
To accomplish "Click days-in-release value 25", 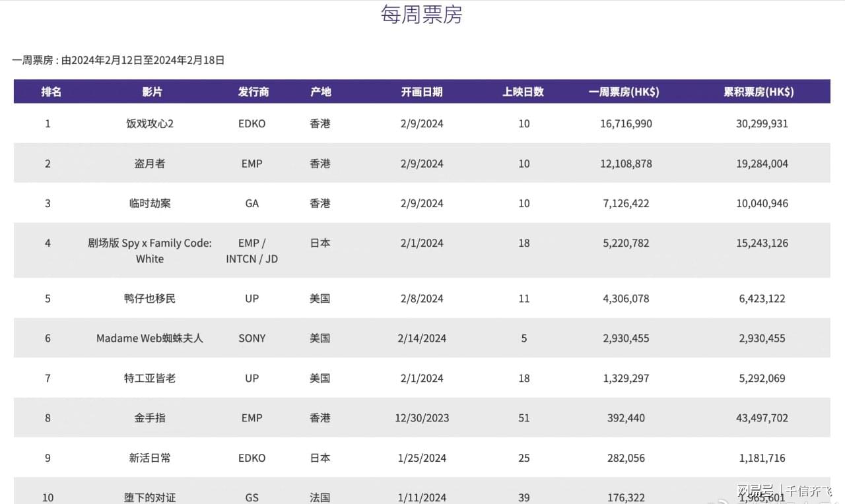I will (x=524, y=458).
